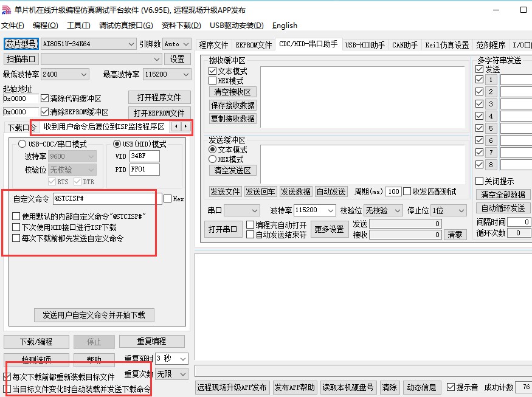Click the 自定义命令 input field
The height and width of the screenshot is (397, 532).
pyautogui.click(x=107, y=198)
